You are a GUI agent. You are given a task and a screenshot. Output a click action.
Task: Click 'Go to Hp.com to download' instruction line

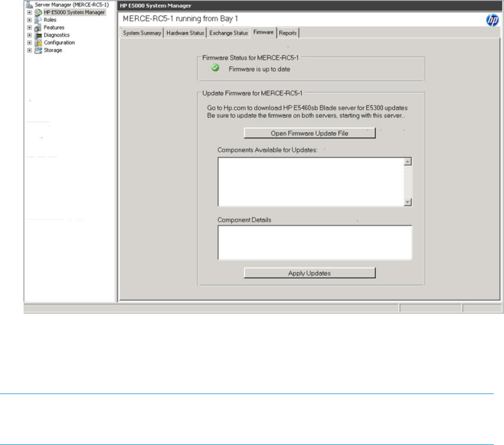(x=307, y=108)
